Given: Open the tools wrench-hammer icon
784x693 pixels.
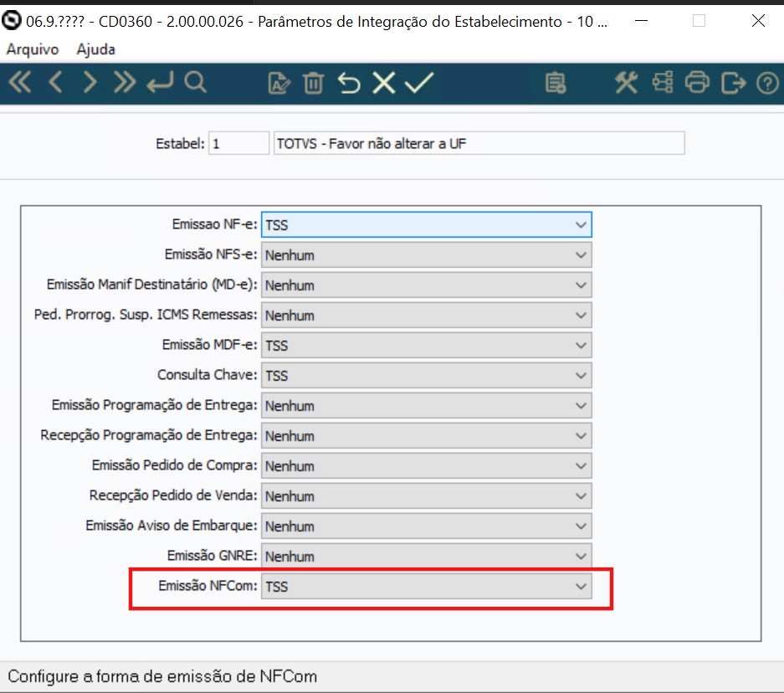Looking at the screenshot, I should tap(626, 83).
